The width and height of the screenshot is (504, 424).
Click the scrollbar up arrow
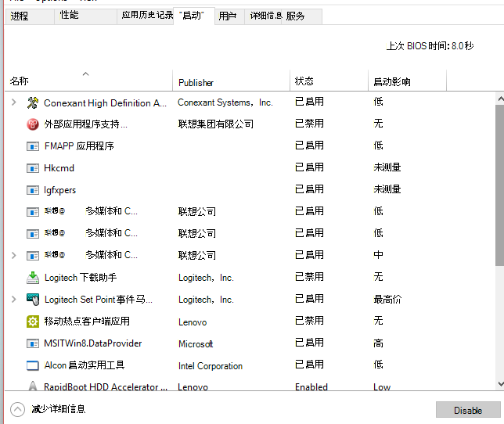click(x=500, y=99)
